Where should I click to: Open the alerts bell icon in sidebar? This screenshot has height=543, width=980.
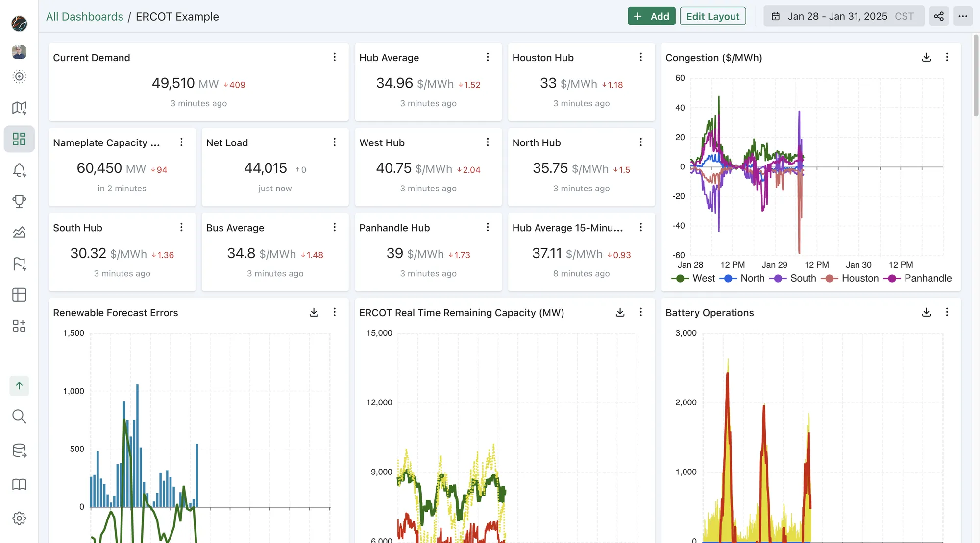coord(19,170)
